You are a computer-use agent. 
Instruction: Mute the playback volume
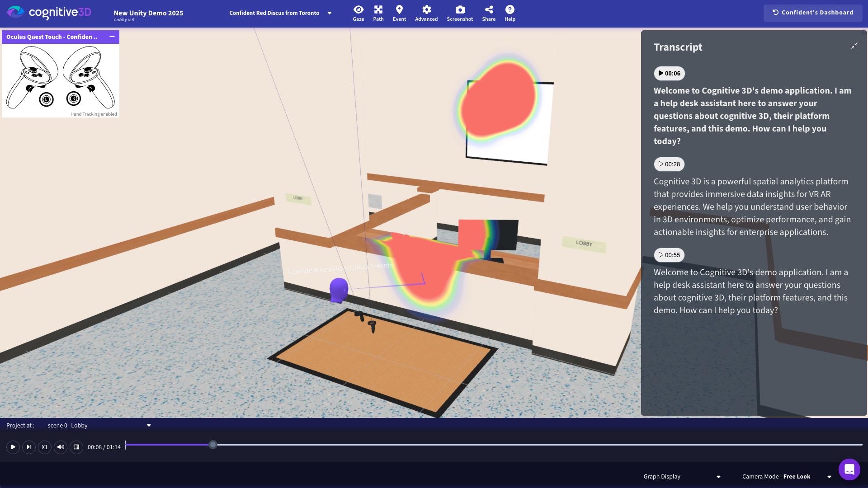pos(61,447)
